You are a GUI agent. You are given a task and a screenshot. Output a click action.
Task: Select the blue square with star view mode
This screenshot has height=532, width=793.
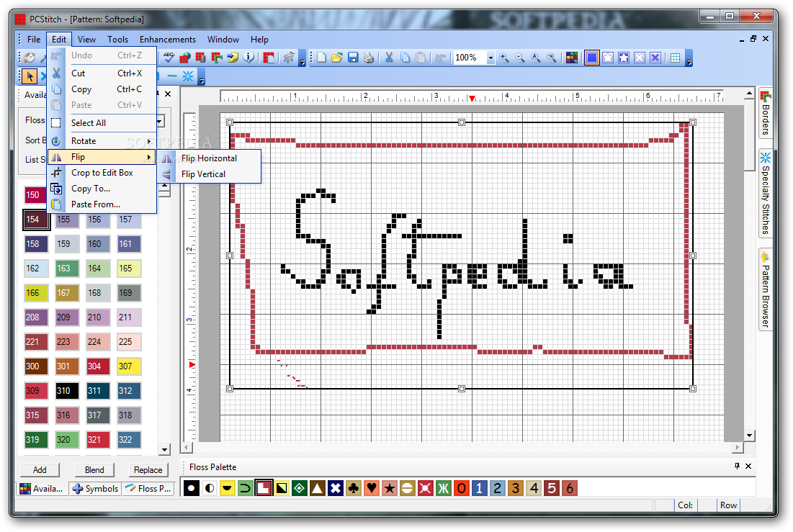point(624,58)
